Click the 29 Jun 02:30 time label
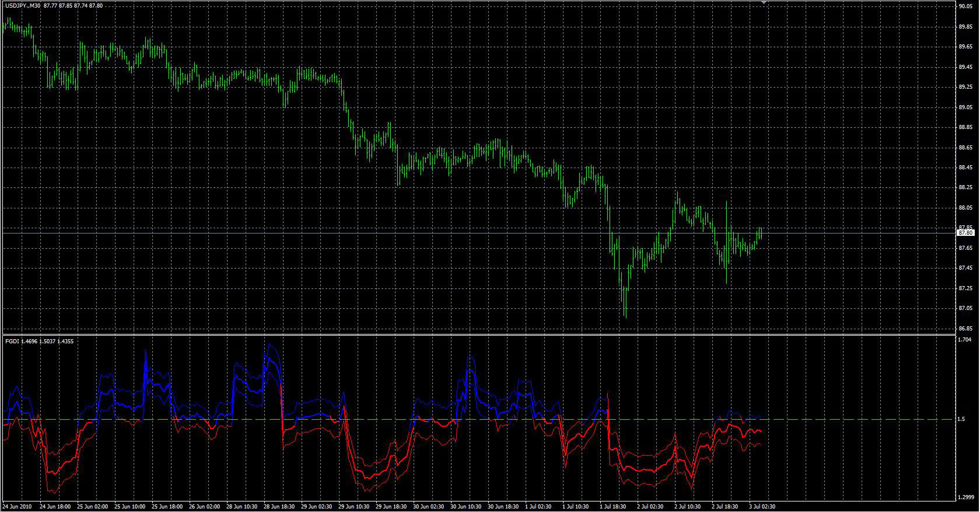This screenshot has height=512, width=980. click(317, 507)
